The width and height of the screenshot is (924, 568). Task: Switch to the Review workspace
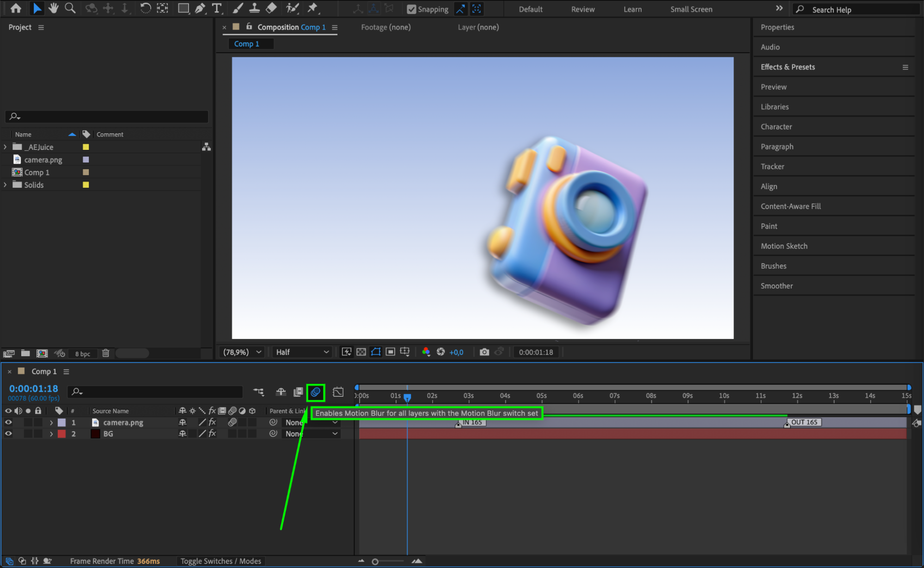pyautogui.click(x=582, y=9)
